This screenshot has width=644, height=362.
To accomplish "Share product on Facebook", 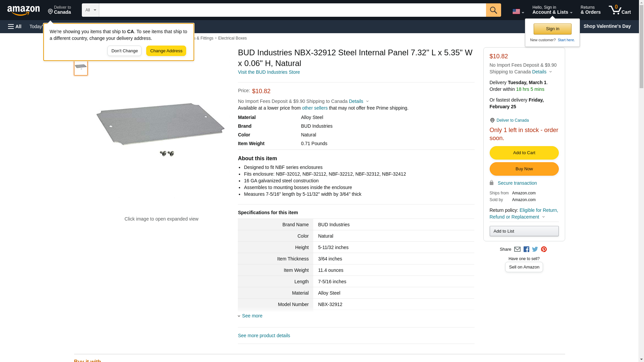I will tap(526, 249).
